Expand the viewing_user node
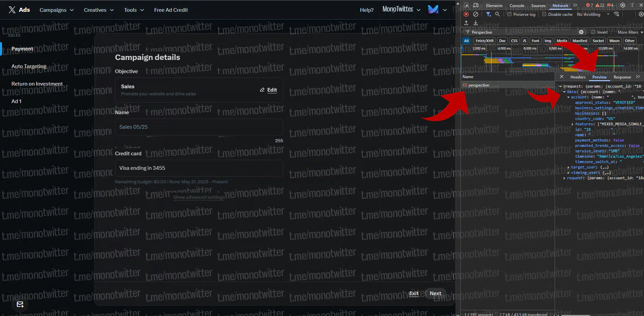This screenshot has width=644, height=316. coord(568,172)
